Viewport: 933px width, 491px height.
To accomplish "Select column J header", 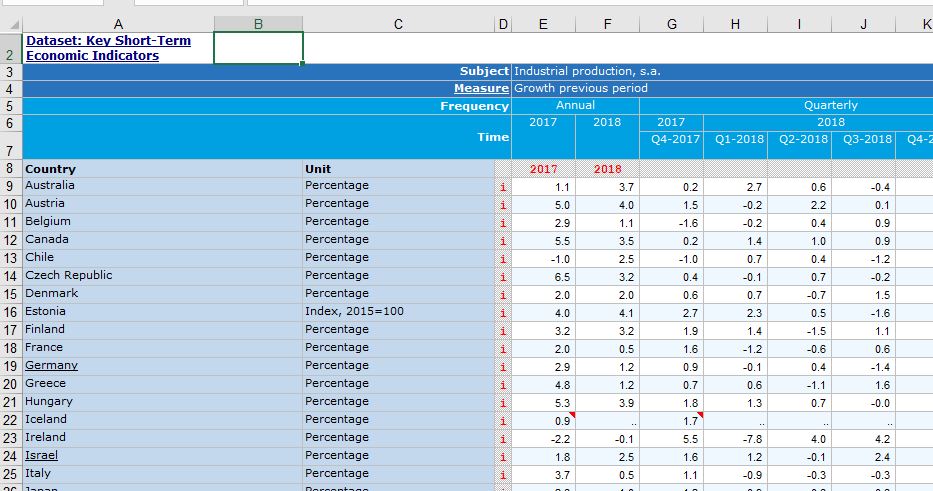I will coord(863,24).
